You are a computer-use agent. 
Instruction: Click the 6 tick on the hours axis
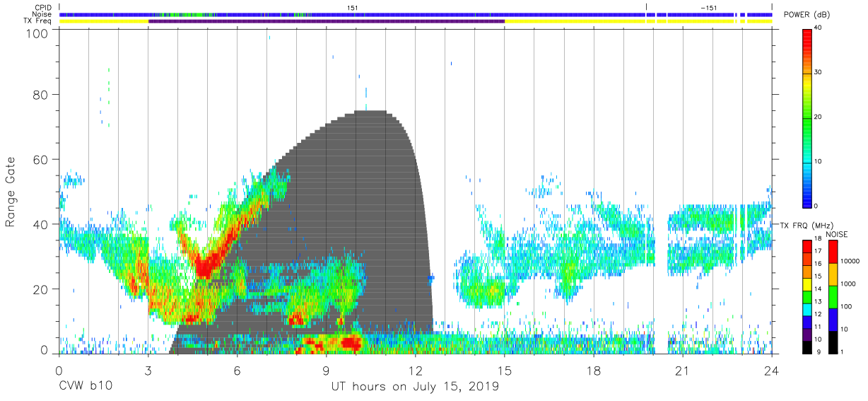tap(237, 371)
